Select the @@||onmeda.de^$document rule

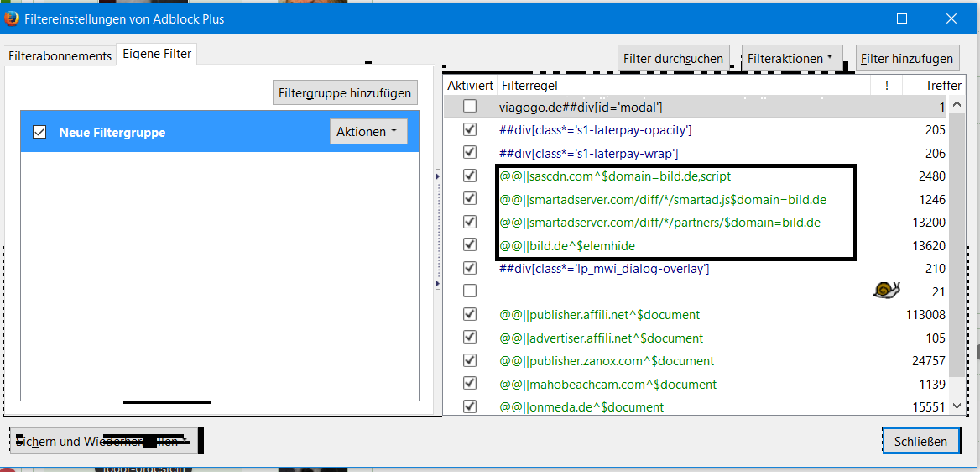[581, 406]
